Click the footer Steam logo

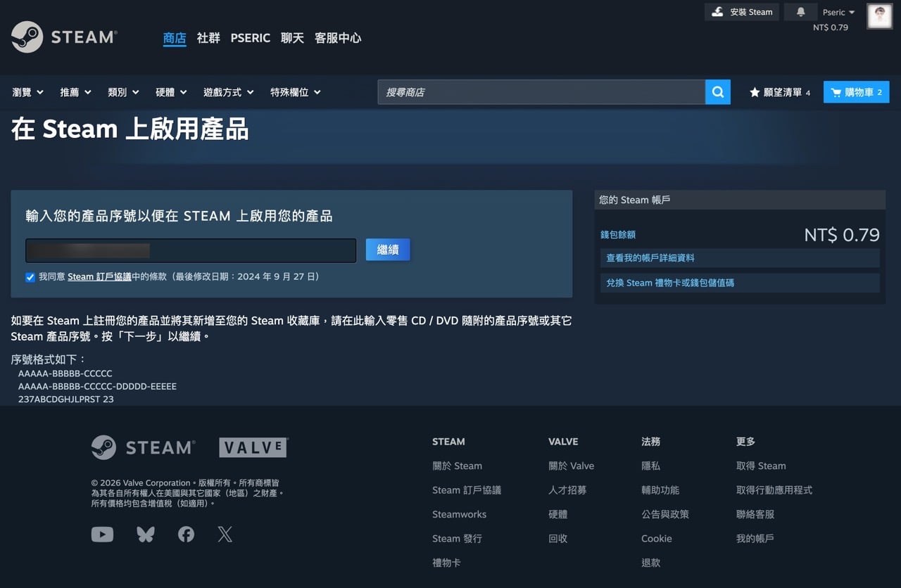143,447
